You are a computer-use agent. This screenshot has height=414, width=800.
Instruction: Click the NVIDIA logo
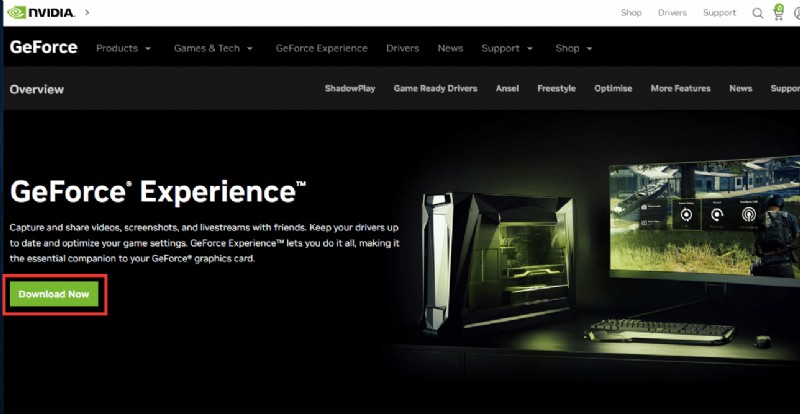(x=40, y=13)
